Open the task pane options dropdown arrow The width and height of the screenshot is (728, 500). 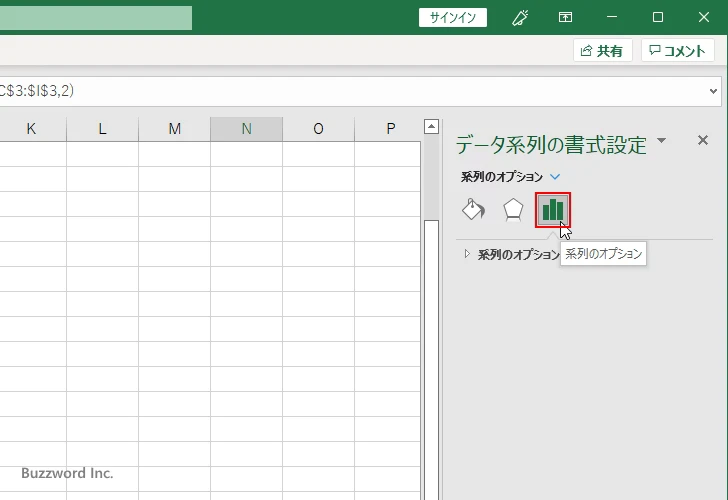click(662, 140)
